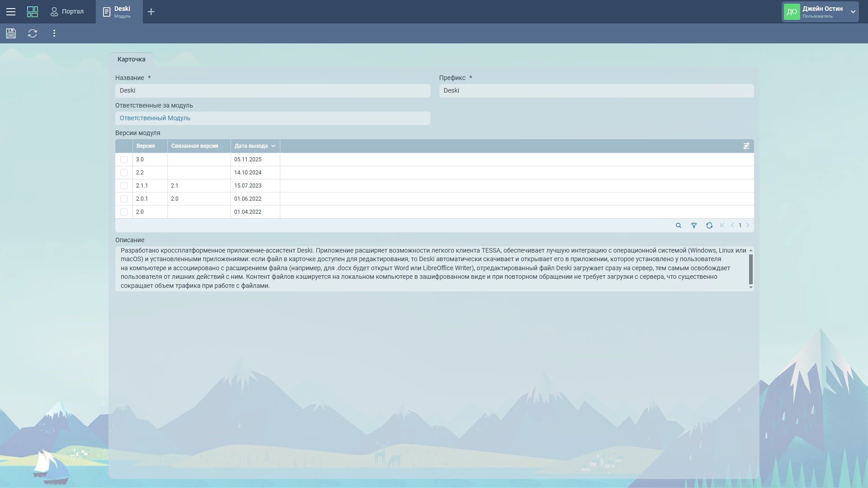Refresh the card using toolbar icon
The width and height of the screenshot is (868, 488).
tap(33, 33)
